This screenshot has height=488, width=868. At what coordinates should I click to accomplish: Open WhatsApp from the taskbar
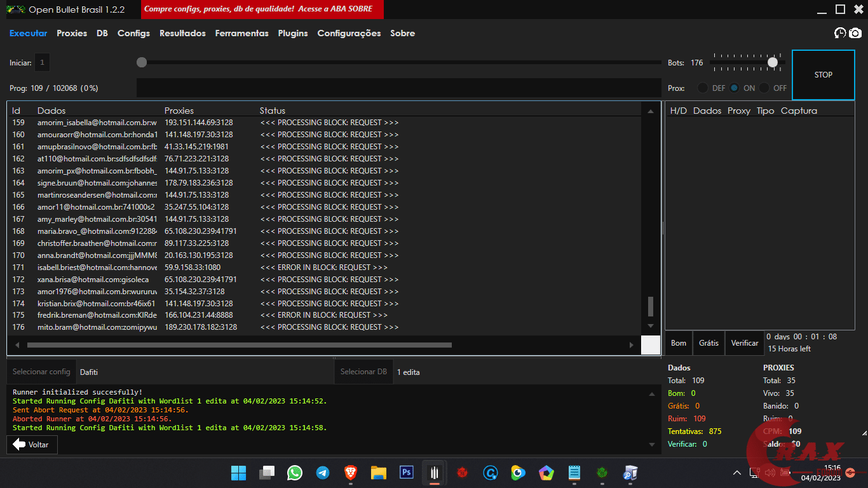(x=295, y=473)
